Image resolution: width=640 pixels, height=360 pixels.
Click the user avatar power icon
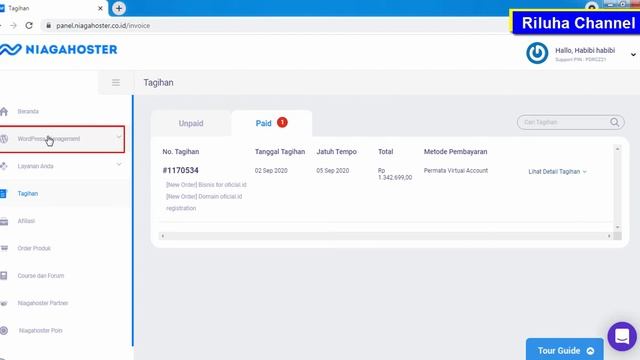[x=537, y=53]
